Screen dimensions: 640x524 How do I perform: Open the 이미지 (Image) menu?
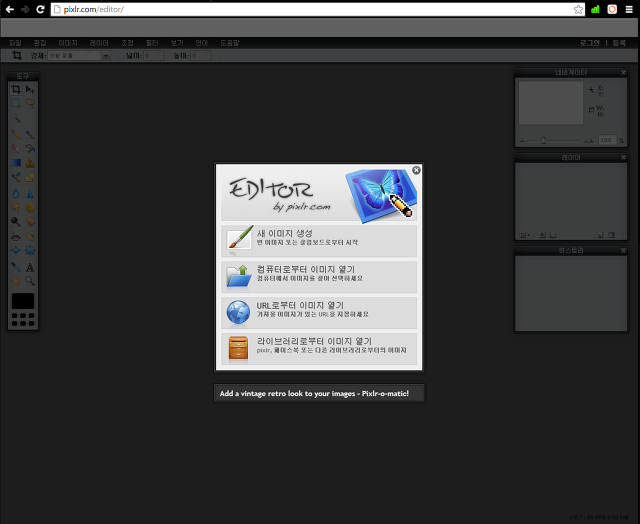click(68, 43)
